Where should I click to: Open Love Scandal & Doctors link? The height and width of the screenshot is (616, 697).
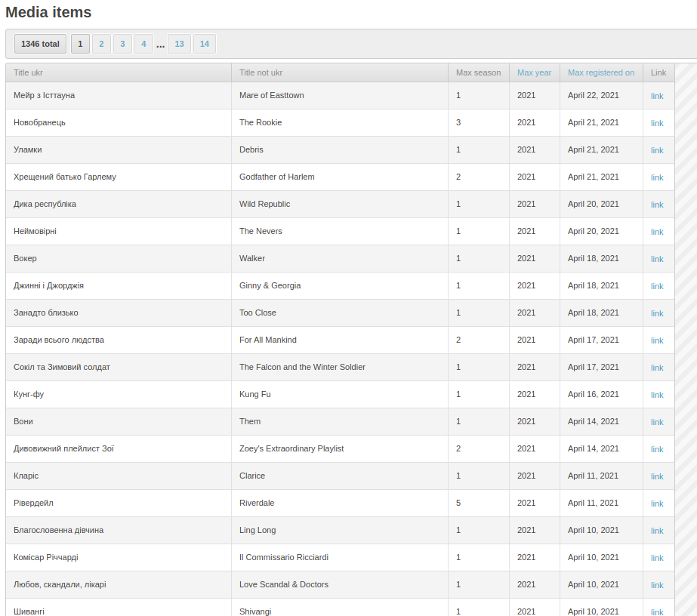click(657, 585)
